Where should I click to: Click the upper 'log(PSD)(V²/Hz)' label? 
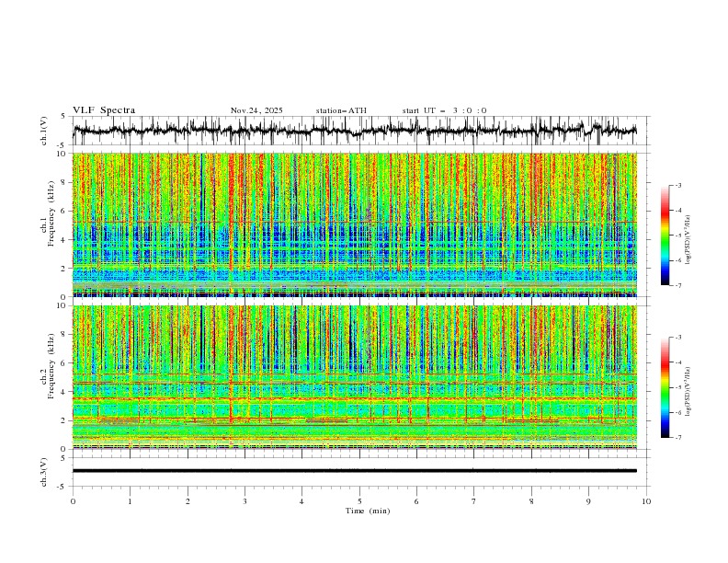point(688,240)
